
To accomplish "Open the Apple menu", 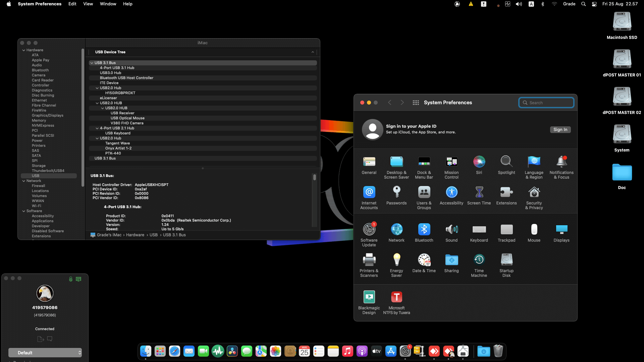I will coord(9,4).
